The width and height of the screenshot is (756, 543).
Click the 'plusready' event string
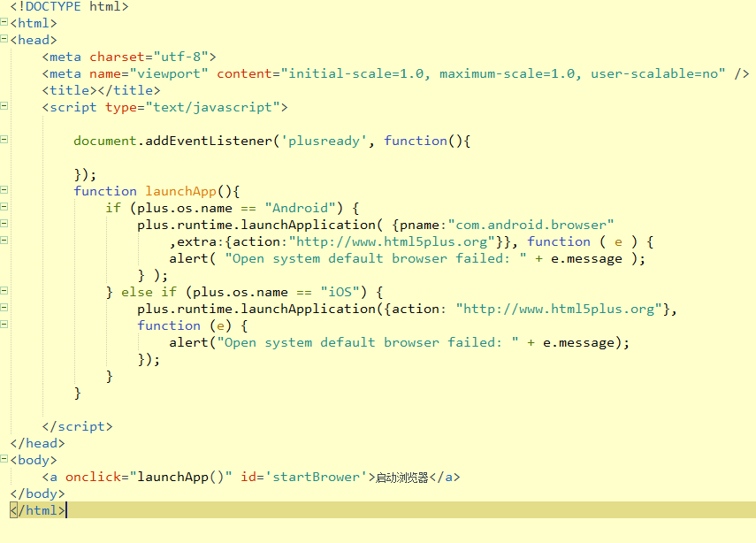[324, 141]
